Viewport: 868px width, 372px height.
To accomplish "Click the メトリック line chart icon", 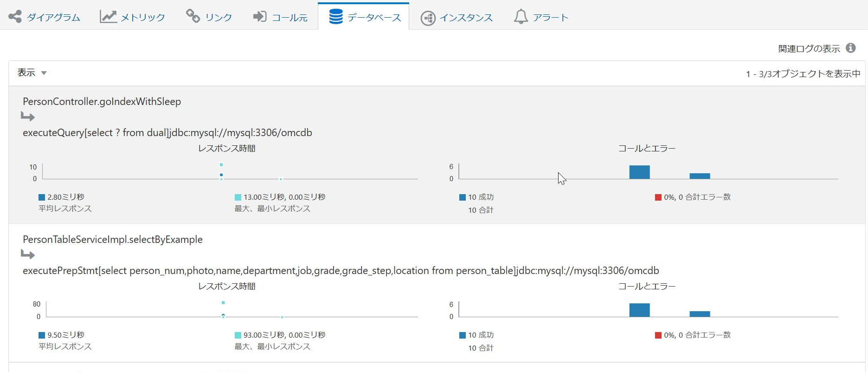I will coord(108,16).
